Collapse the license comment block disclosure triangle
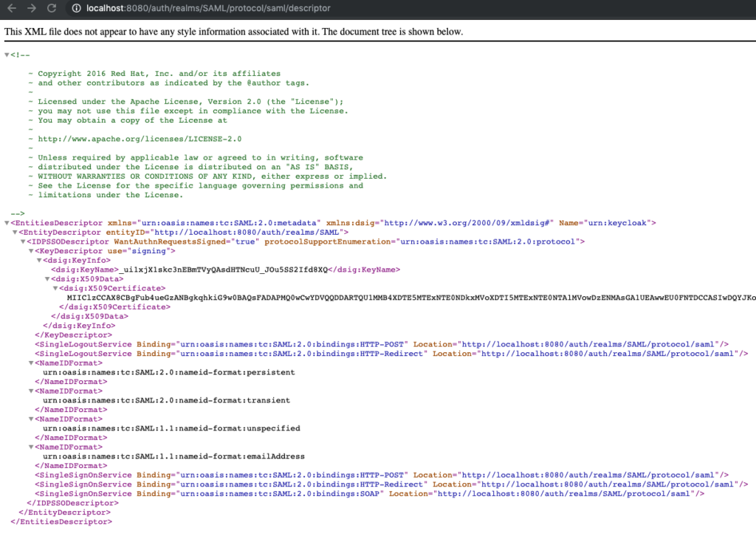Screen dimensions: 756x539 coord(6,54)
